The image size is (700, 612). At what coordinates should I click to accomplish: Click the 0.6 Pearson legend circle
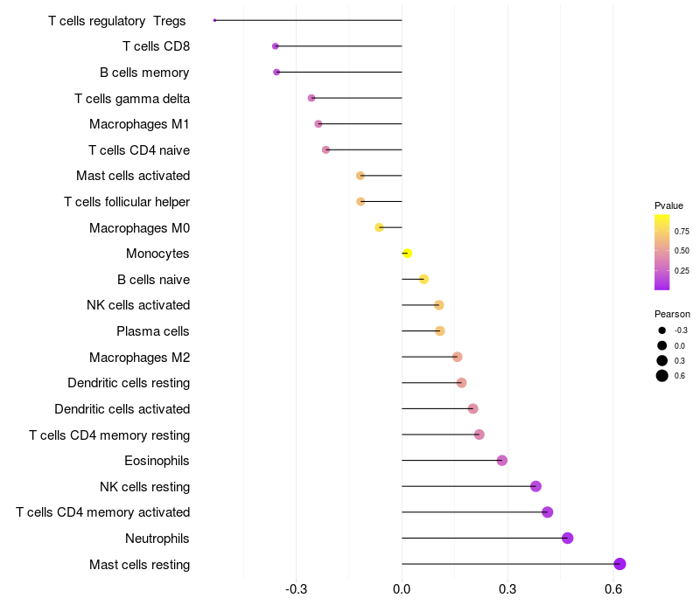coord(662,376)
